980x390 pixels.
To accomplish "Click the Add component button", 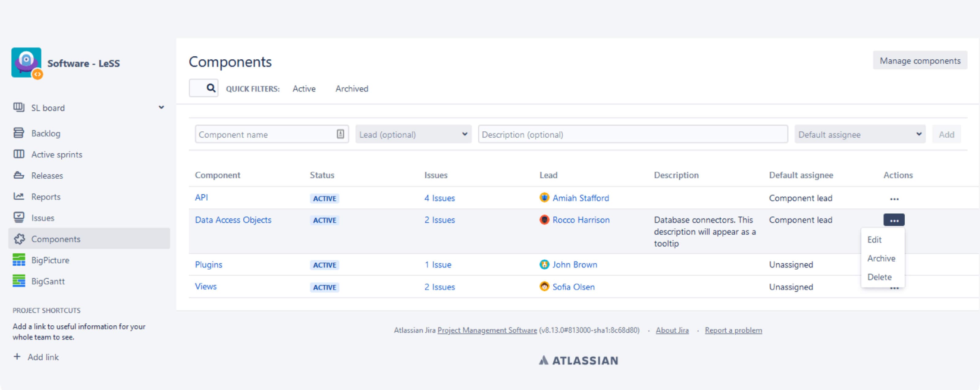I will click(x=946, y=134).
